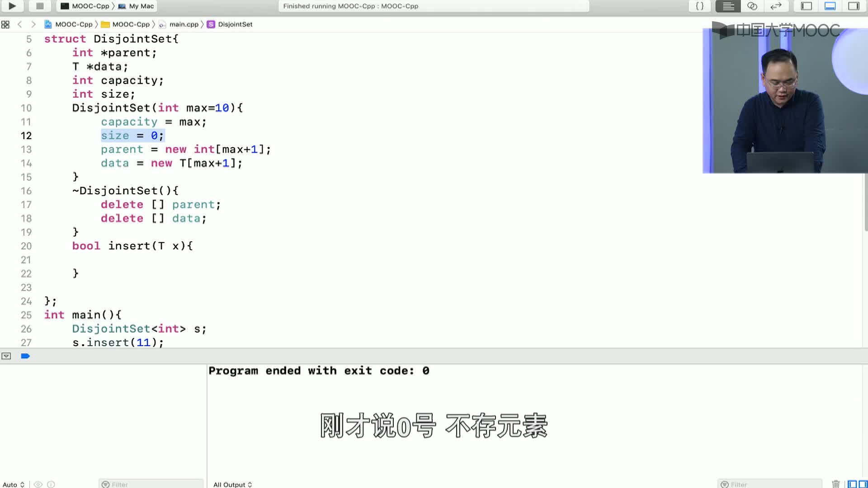Click 'delete [] data;' line
Screen dimensions: 868x488
[x=154, y=218]
